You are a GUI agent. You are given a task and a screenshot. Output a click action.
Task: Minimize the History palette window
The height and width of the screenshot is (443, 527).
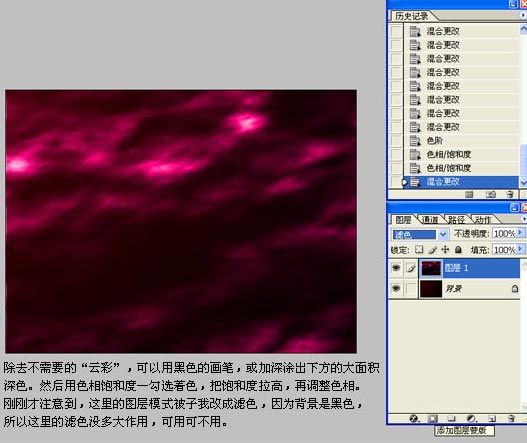tap(513, 4)
